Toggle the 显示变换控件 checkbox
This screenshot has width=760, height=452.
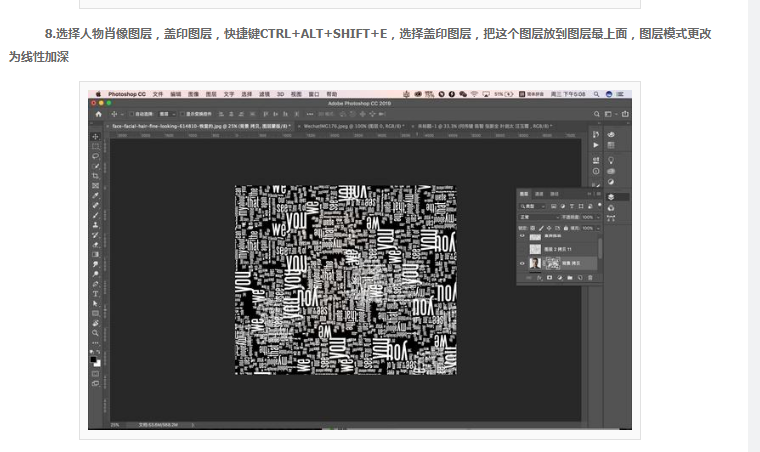(182, 114)
